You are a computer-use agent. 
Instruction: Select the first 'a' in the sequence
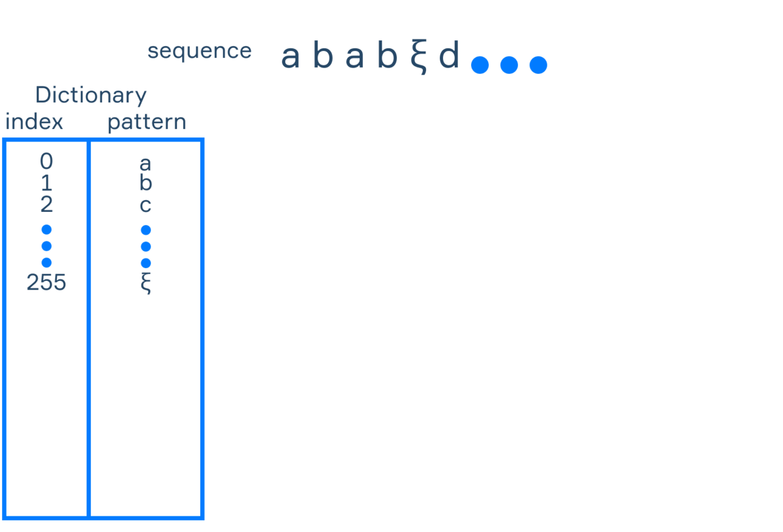[x=290, y=57]
